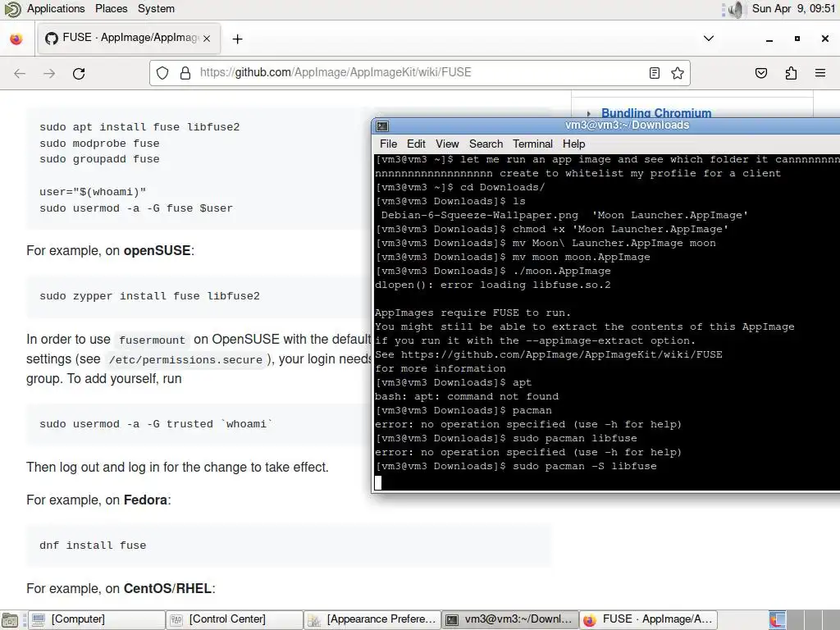Image resolution: width=840 pixels, height=630 pixels.
Task: Click the MATE logo icon in top panel
Action: [11, 9]
